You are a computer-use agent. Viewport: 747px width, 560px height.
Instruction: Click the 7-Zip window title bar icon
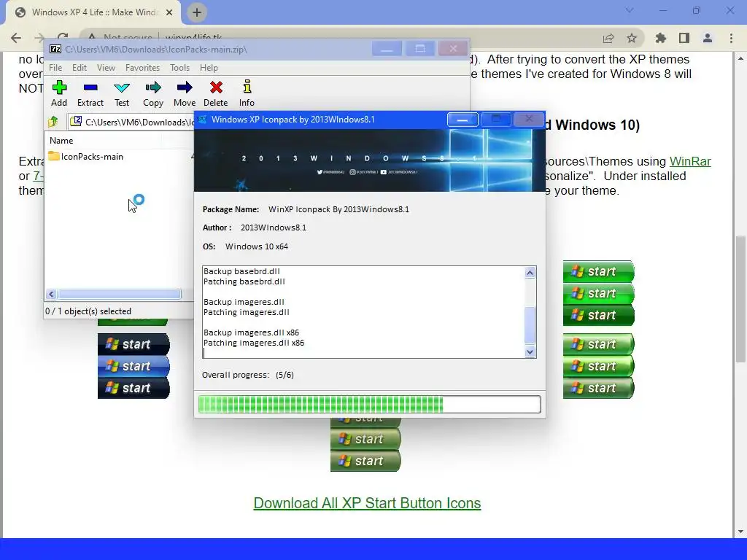pyautogui.click(x=55, y=49)
